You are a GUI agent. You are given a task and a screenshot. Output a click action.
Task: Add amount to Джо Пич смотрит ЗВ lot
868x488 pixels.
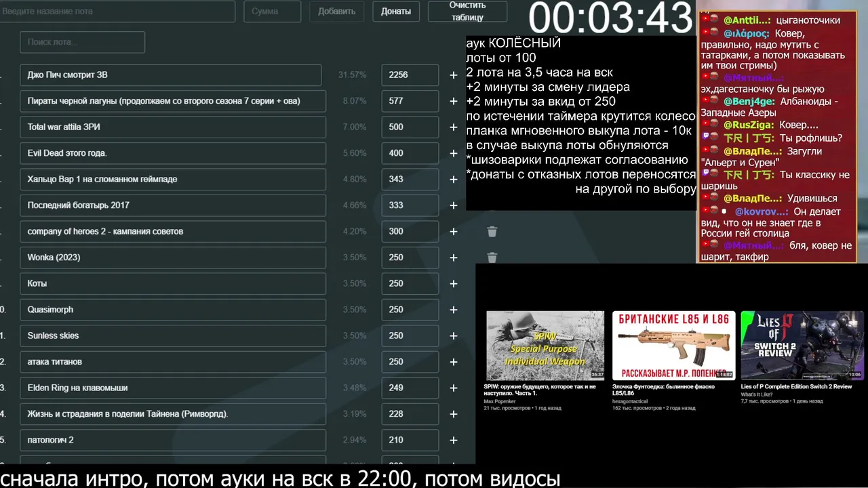click(454, 75)
